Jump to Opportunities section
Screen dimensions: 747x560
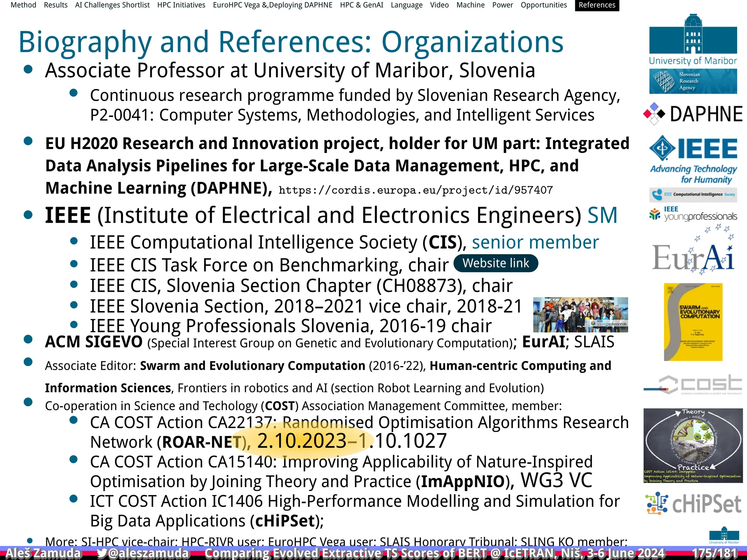[x=544, y=5]
